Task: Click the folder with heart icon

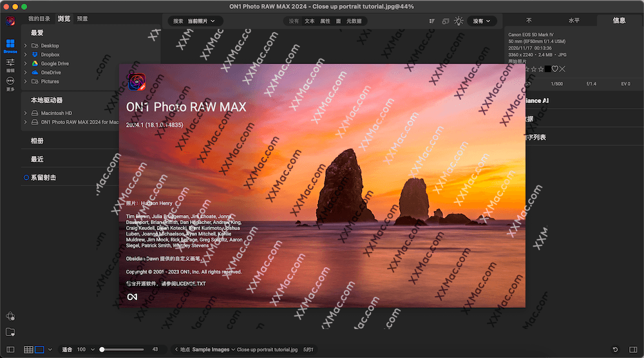Action: tap(10, 332)
